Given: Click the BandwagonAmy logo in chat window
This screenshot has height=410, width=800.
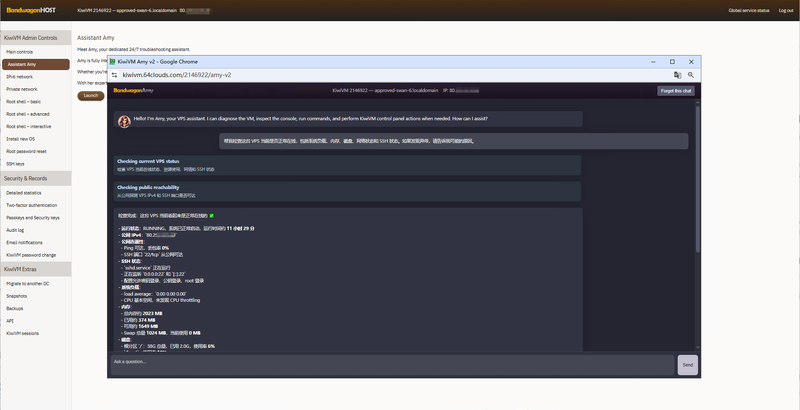Looking at the screenshot, I should tap(133, 90).
